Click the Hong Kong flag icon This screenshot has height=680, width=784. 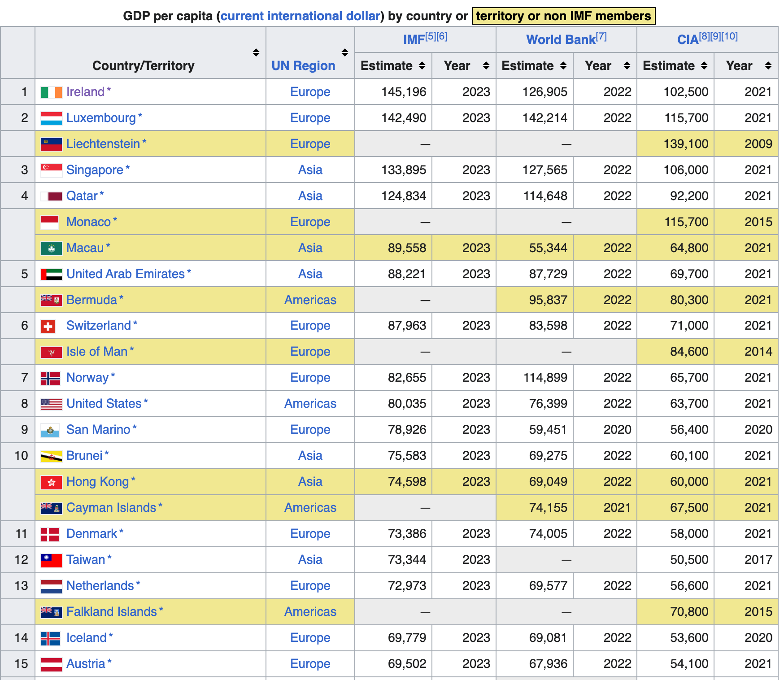click(x=51, y=483)
